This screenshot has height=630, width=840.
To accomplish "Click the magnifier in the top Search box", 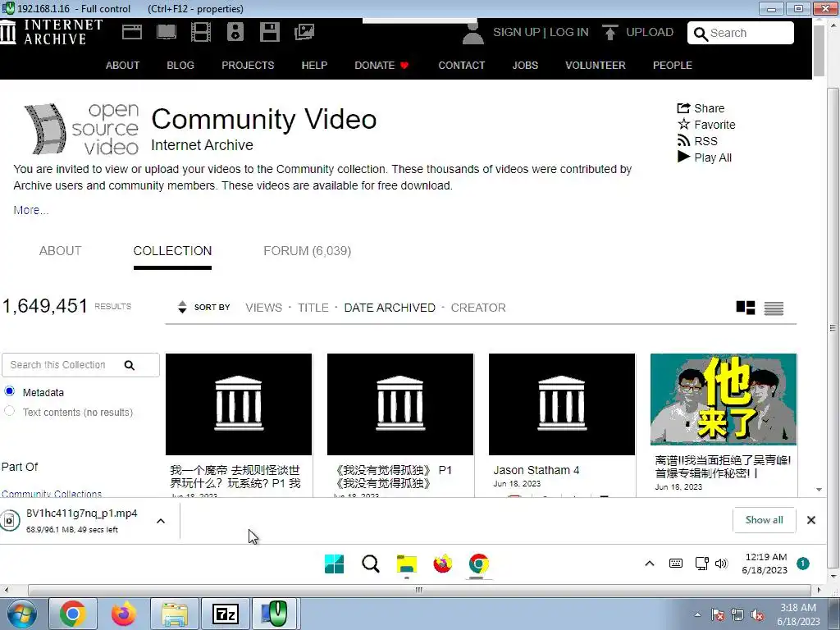I will coord(701,34).
